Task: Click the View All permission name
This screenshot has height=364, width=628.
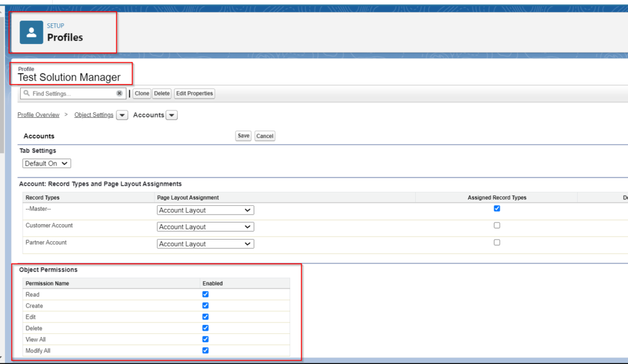Action: click(x=36, y=339)
